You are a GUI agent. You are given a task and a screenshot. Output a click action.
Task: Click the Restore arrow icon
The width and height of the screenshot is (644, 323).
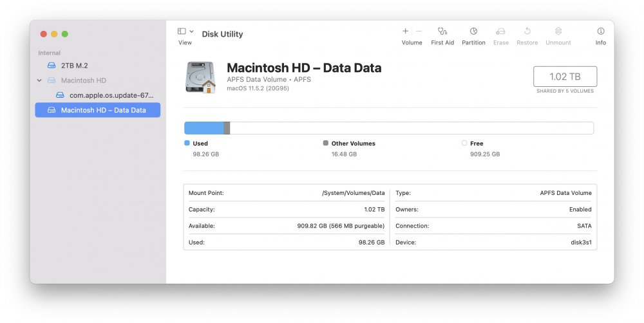coord(527,31)
